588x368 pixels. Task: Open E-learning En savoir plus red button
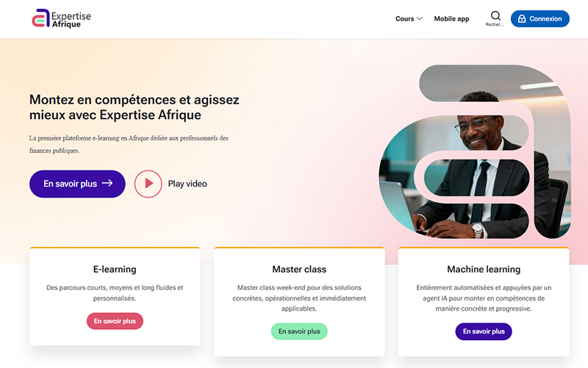[115, 321]
